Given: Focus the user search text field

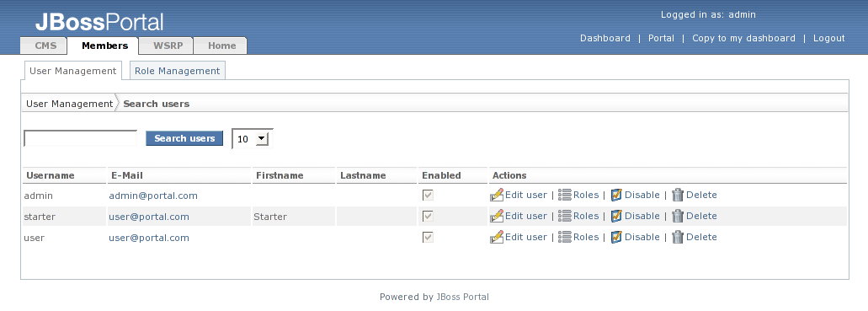Looking at the screenshot, I should (x=80, y=138).
